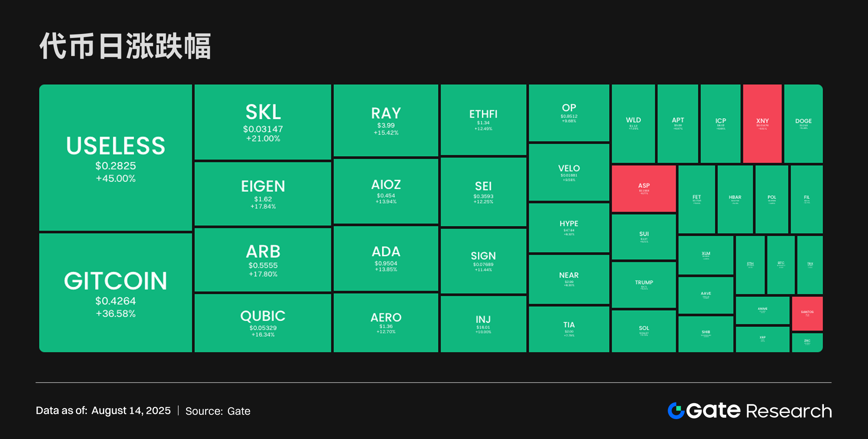Click the ADA token tile
The height and width of the screenshot is (439, 868).
(386, 258)
